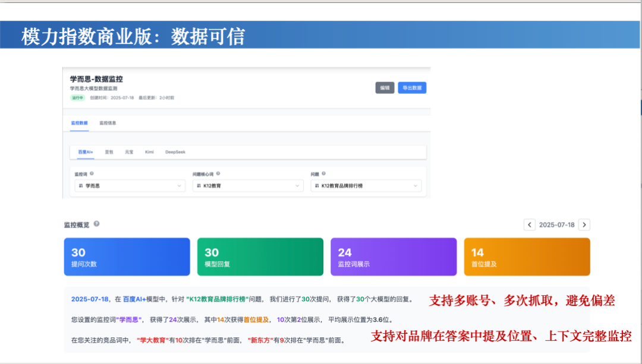Image resolution: width=642 pixels, height=364 pixels.
Task: Select the 百度AI+ model tab
Action: point(86,152)
